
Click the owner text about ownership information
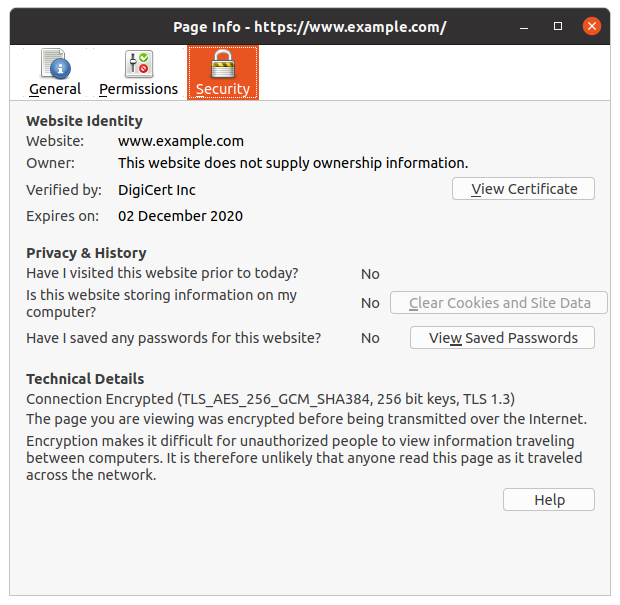[x=293, y=163]
